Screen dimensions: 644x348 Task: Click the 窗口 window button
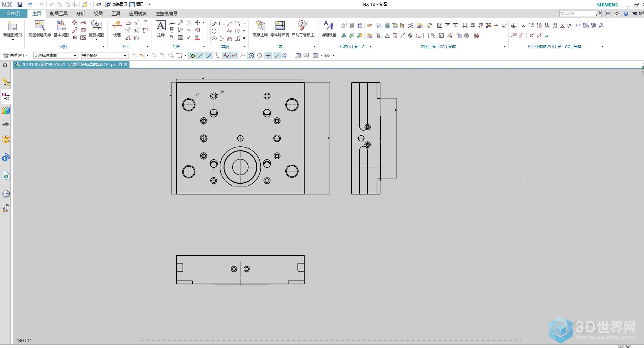coord(138,4)
